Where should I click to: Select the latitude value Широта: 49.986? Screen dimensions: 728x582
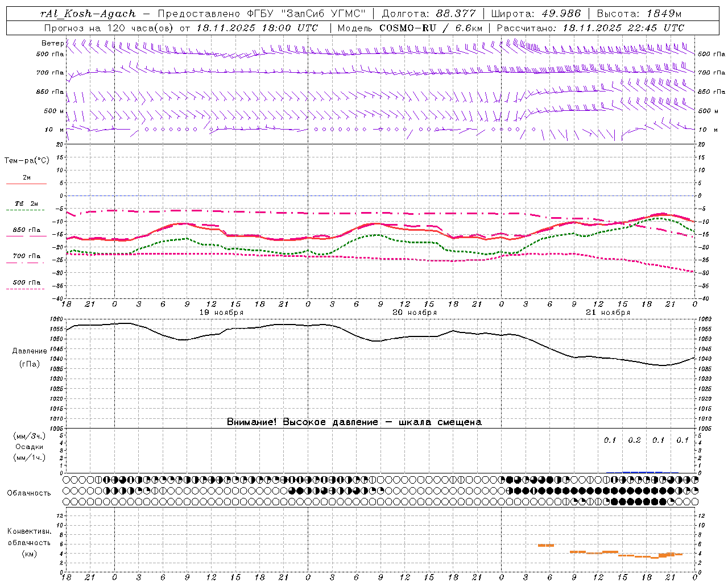coord(536,14)
